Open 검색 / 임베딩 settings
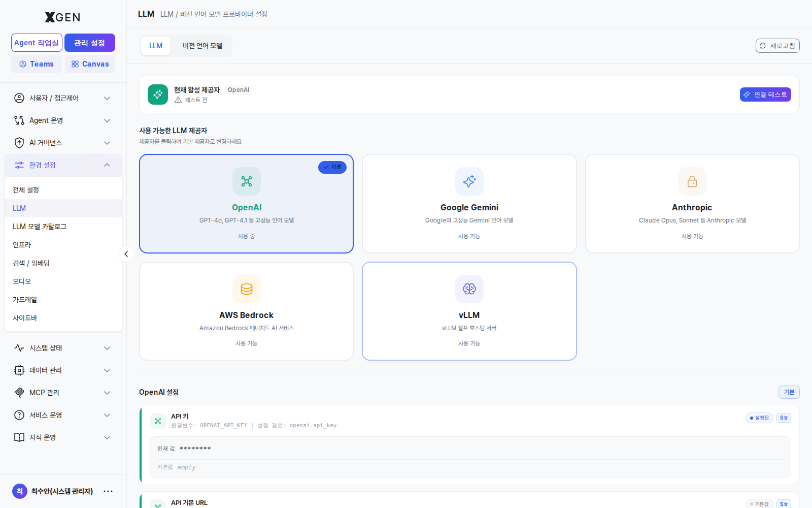The height and width of the screenshot is (508, 812). (x=63, y=263)
